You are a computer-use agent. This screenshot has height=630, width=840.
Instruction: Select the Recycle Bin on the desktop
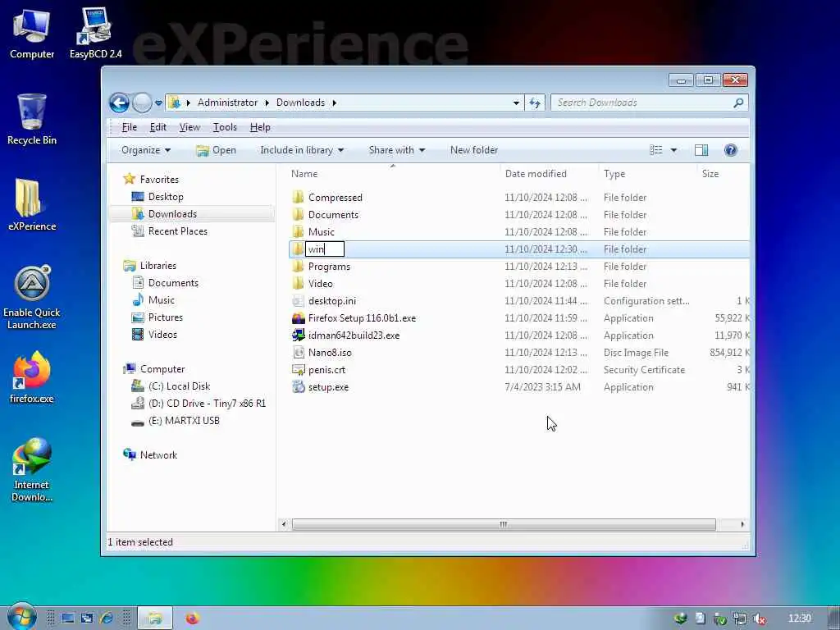pos(32,120)
